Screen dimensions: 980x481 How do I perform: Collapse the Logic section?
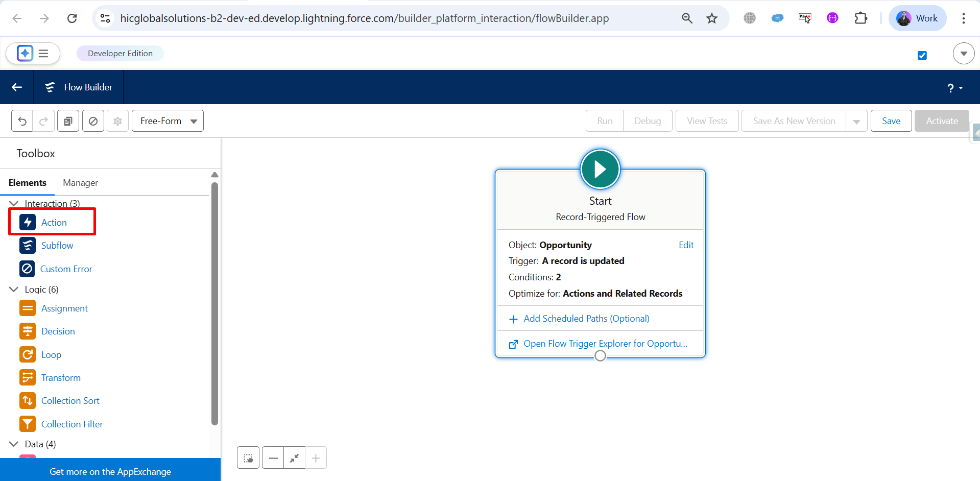14,290
